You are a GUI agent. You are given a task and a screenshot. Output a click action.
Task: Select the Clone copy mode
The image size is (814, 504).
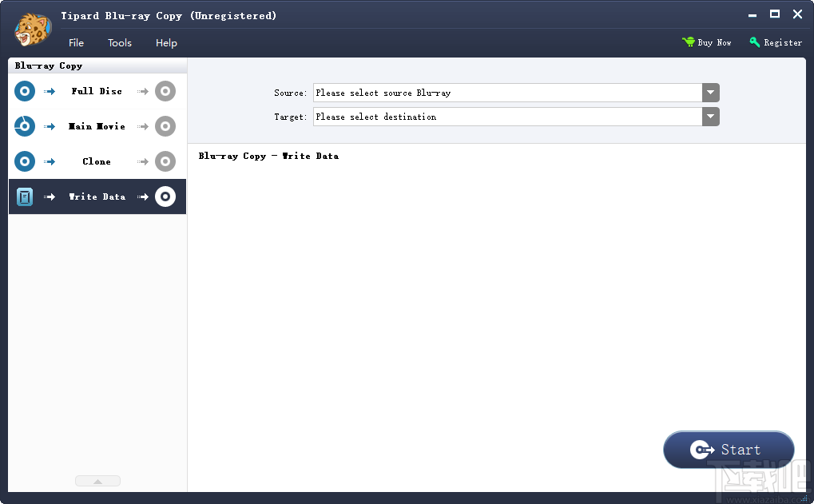point(97,161)
